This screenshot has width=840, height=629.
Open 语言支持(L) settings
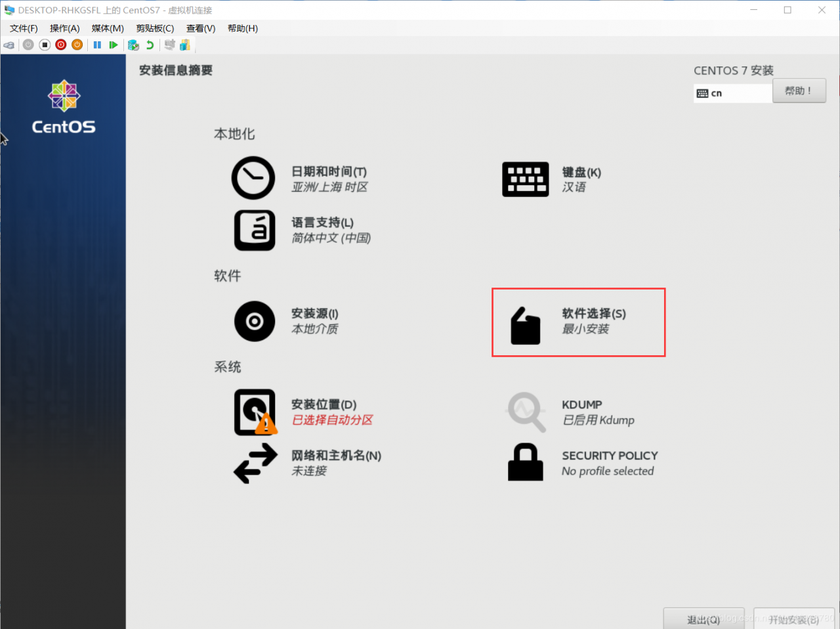[x=323, y=223]
